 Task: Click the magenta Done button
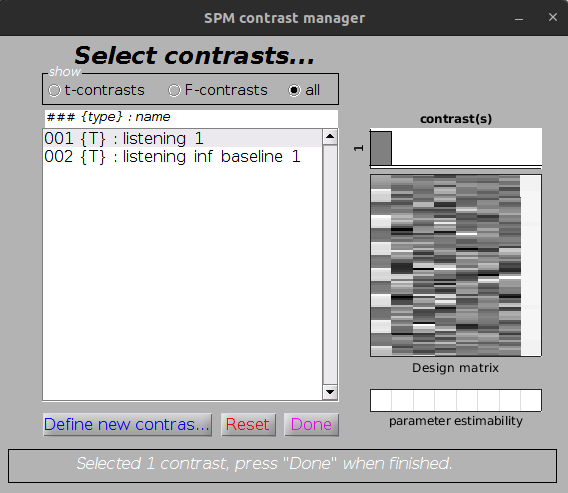click(x=312, y=425)
